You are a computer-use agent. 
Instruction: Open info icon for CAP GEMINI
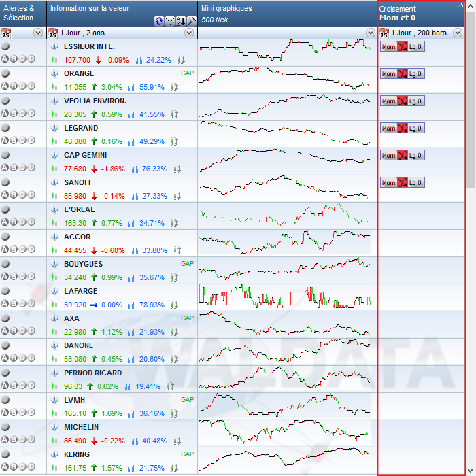[x=54, y=155]
